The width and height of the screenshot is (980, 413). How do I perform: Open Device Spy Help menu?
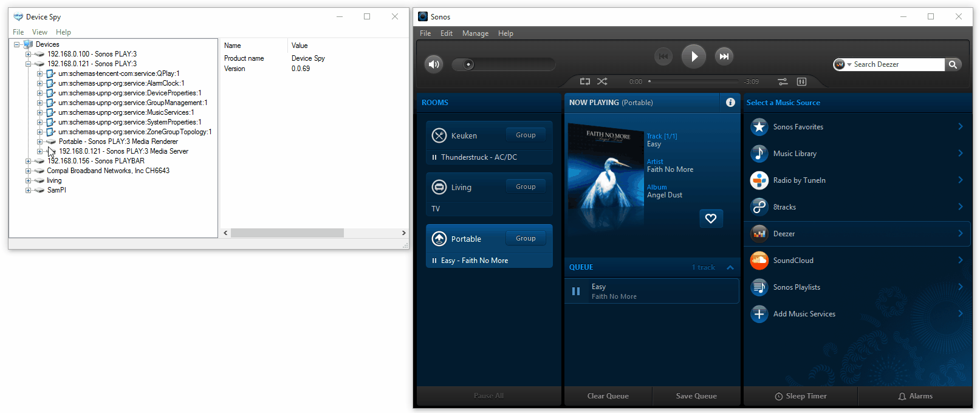pyautogui.click(x=63, y=32)
